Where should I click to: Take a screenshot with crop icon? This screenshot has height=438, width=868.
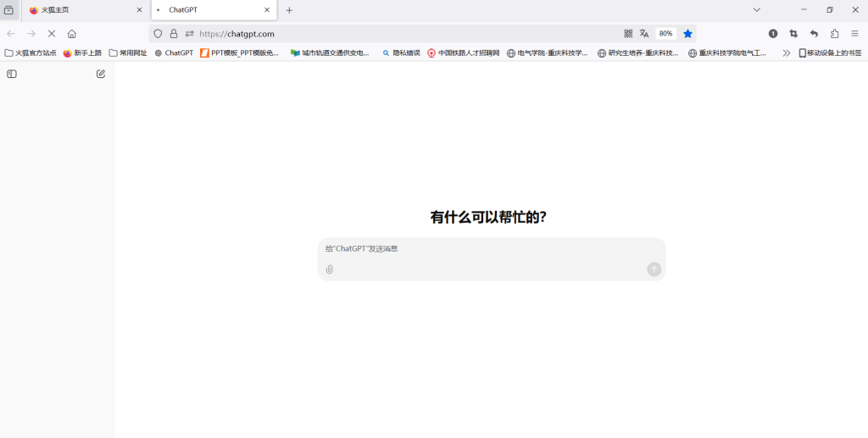[793, 34]
